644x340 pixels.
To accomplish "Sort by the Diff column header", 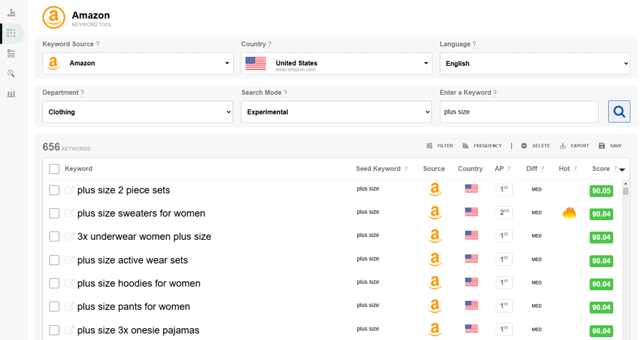I will pos(532,168).
